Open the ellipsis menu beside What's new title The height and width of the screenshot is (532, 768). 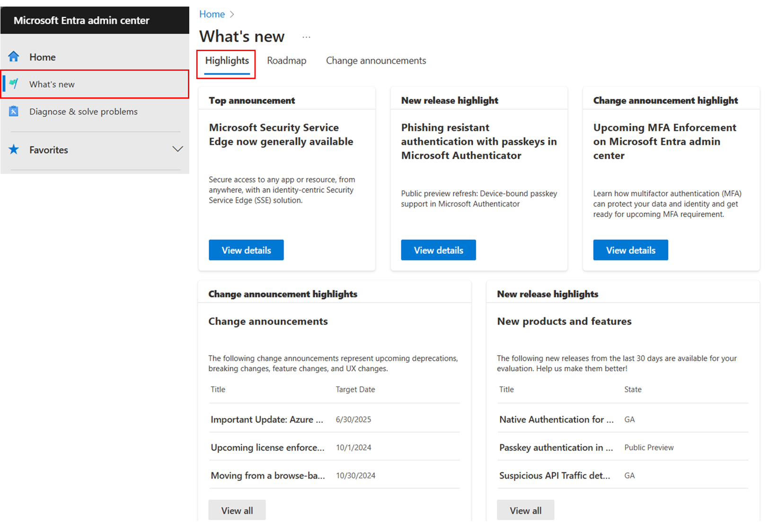(307, 37)
